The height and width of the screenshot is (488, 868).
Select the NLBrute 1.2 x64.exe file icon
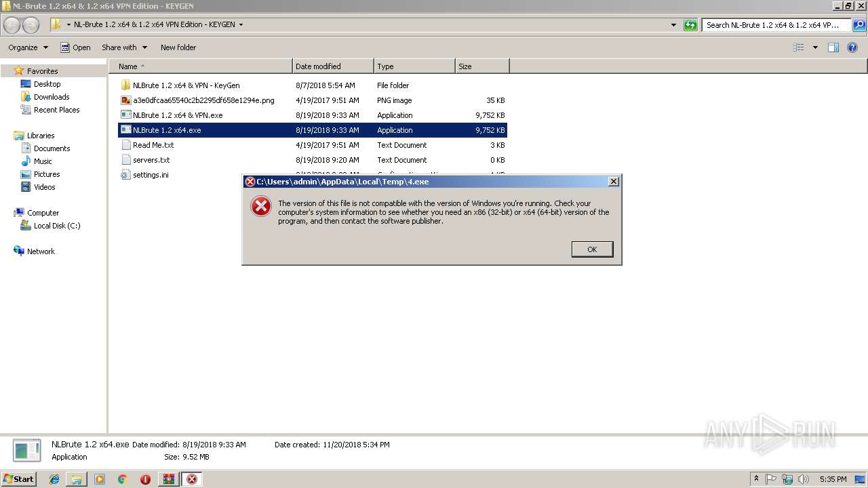point(125,130)
